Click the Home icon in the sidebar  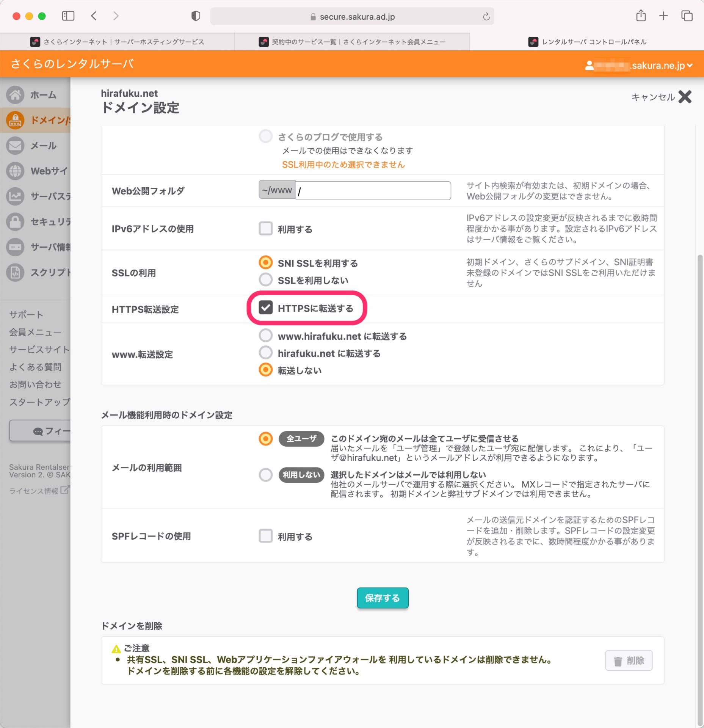pyautogui.click(x=15, y=95)
